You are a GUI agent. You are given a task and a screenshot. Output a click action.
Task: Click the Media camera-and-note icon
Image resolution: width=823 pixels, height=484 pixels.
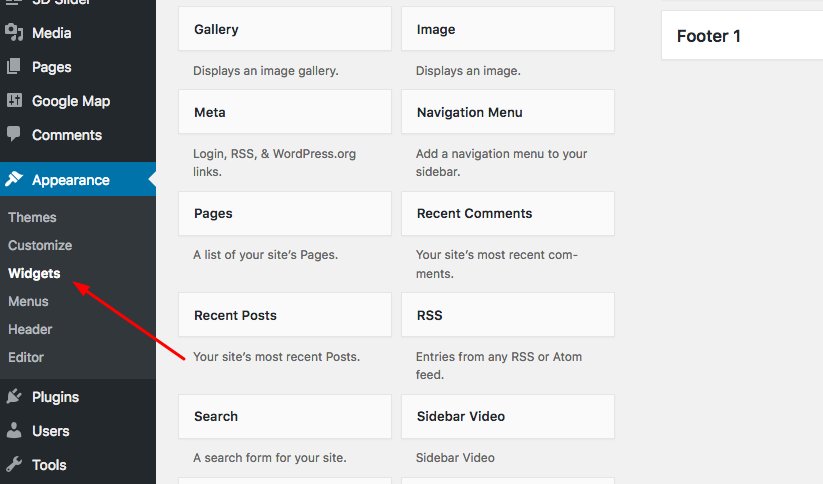click(x=14, y=33)
